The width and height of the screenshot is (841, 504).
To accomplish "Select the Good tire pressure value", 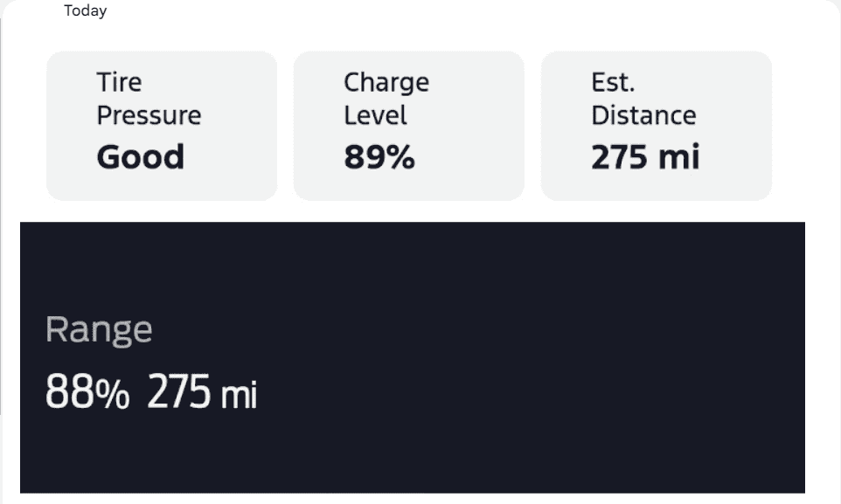I will coord(140,157).
